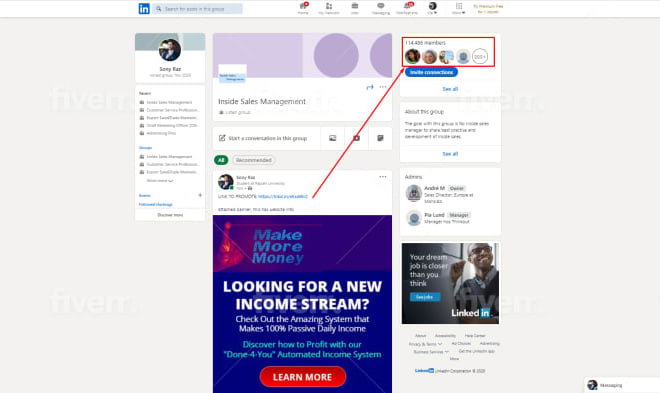This screenshot has height=393, width=660.
Task: Open admin André M profile
Action: point(434,188)
